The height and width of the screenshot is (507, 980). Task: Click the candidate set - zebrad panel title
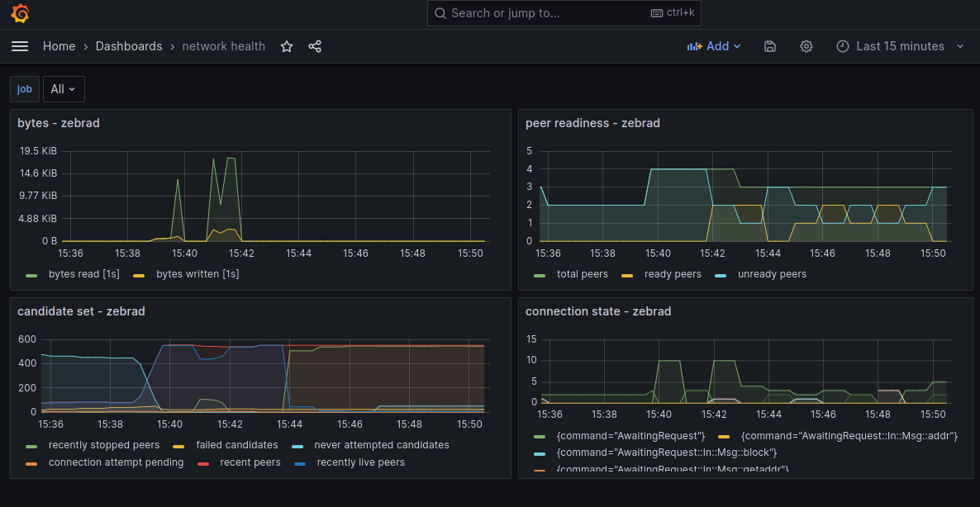[x=81, y=311]
